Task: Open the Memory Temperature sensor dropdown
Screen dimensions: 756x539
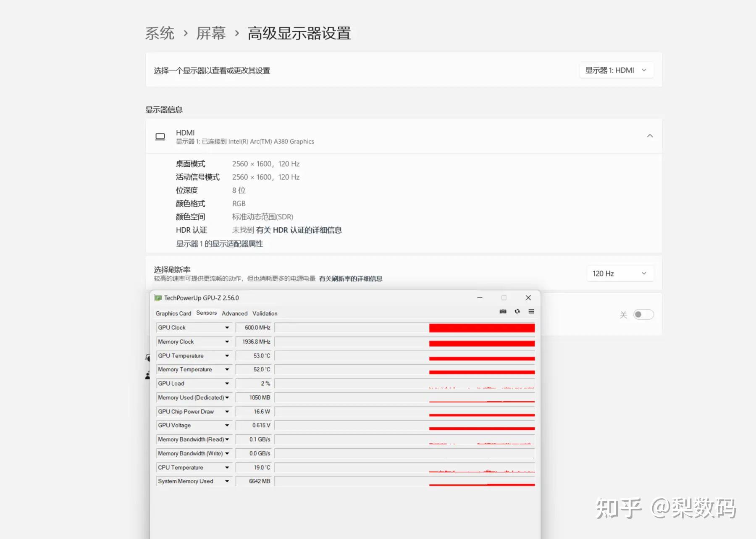Action: coord(227,369)
